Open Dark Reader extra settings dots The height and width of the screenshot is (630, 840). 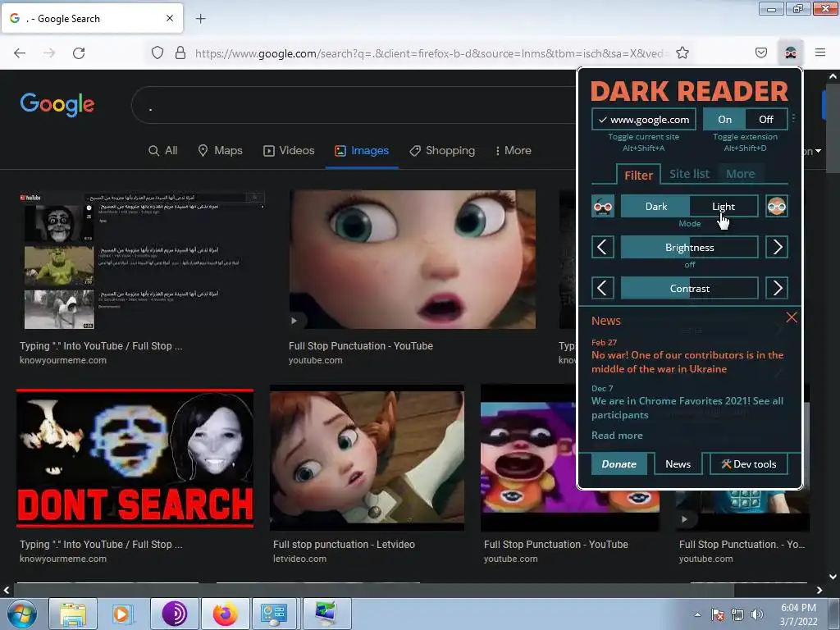pos(793,118)
